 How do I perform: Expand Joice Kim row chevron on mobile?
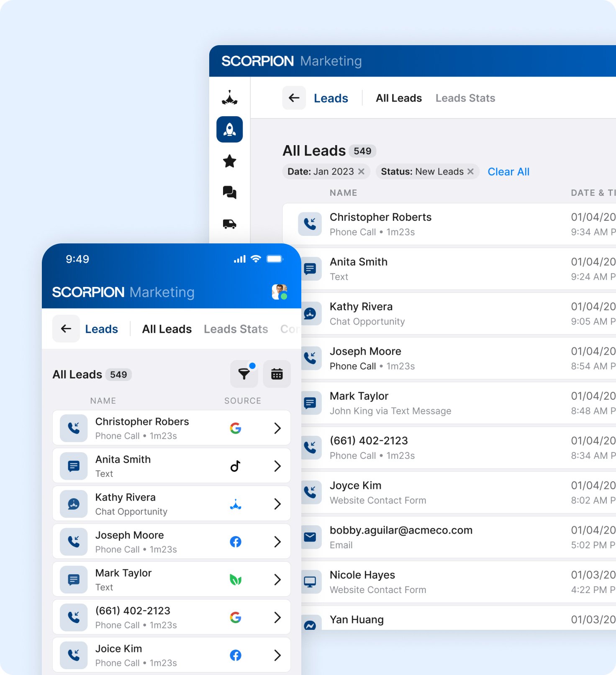point(277,655)
